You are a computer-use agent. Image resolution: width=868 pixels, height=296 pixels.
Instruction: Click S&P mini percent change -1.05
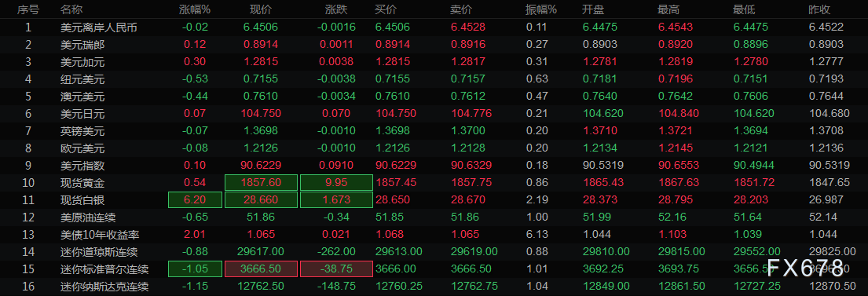pyautogui.click(x=195, y=269)
